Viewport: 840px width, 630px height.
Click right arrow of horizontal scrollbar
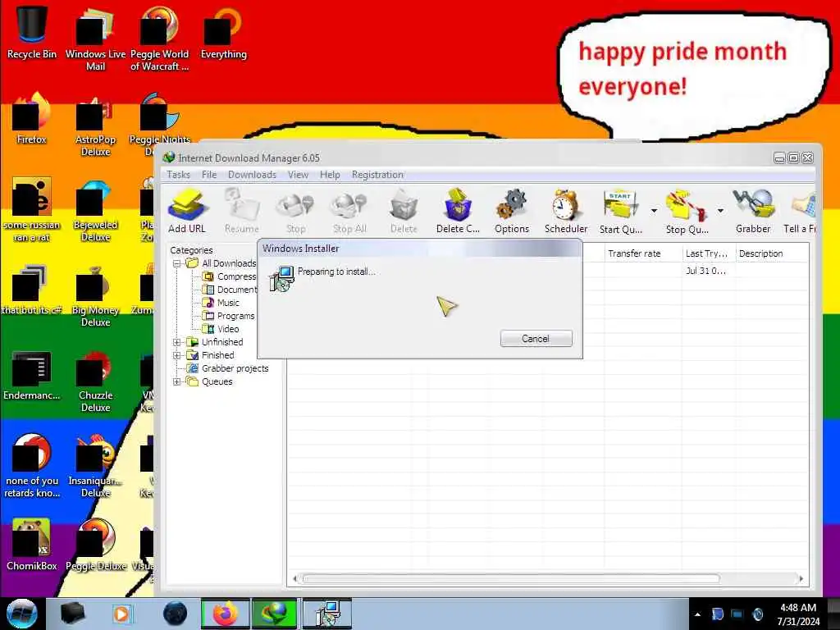pos(801,578)
